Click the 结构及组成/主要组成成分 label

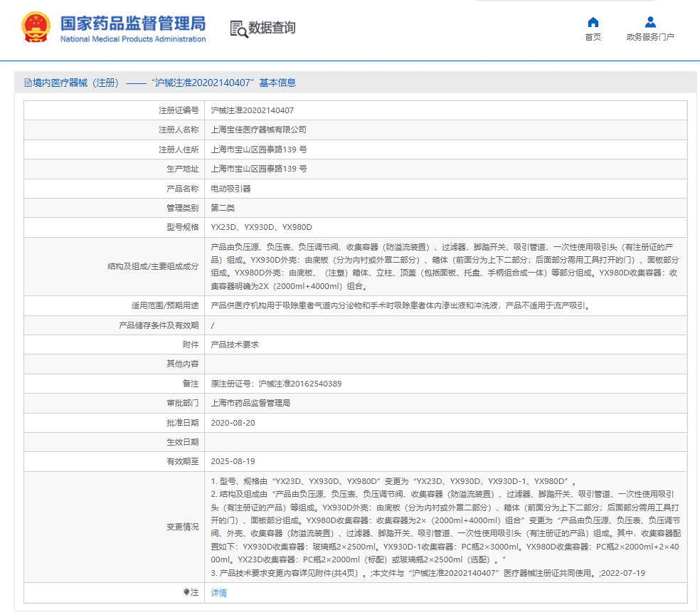[153, 266]
